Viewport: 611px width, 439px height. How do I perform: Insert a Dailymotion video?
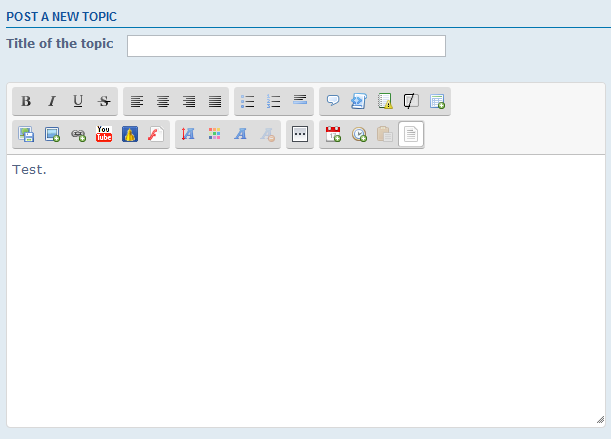click(x=130, y=134)
